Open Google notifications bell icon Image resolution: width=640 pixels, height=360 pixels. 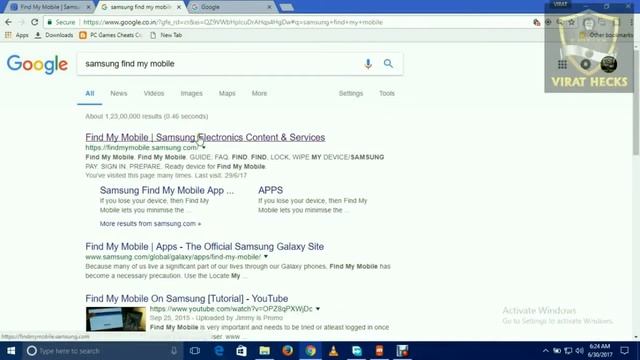tap(585, 64)
